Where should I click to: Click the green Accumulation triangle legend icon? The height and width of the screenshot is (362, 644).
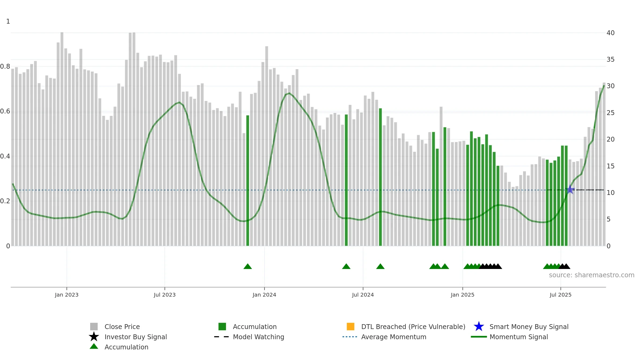[x=94, y=346]
